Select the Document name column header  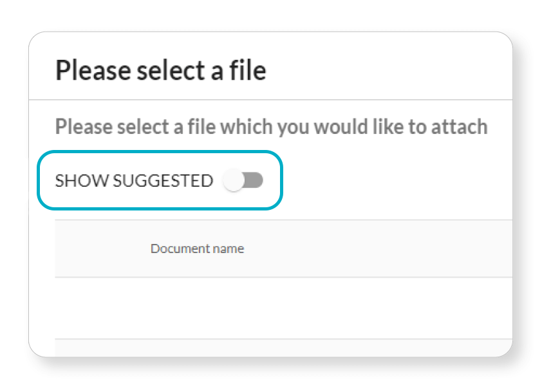point(197,248)
